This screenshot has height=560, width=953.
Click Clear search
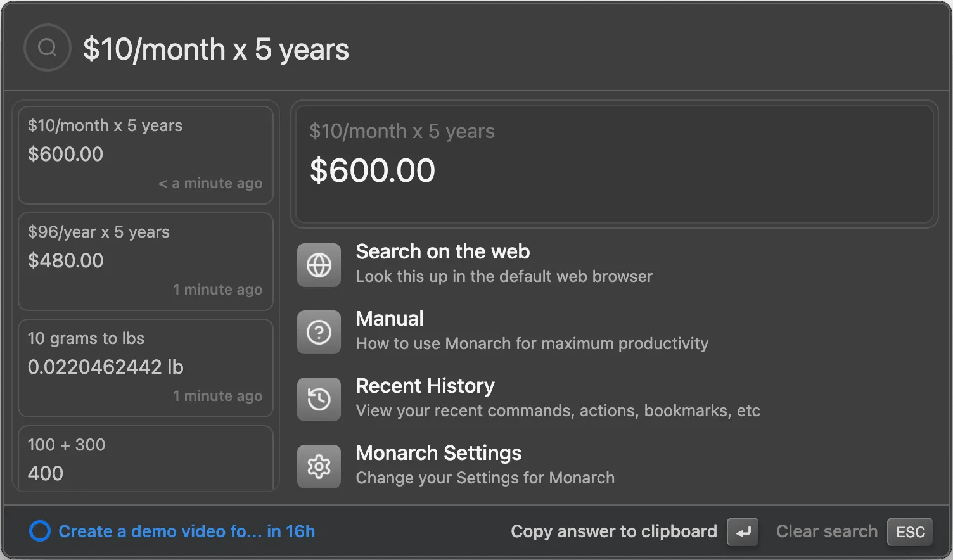click(x=826, y=531)
